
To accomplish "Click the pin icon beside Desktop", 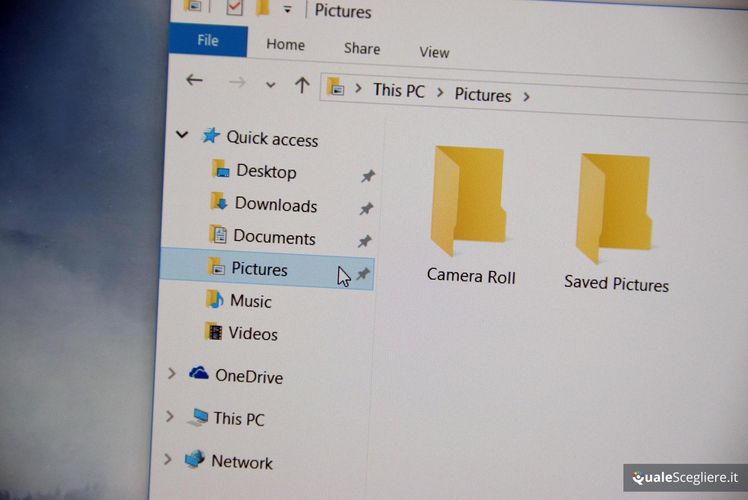I will click(x=368, y=176).
